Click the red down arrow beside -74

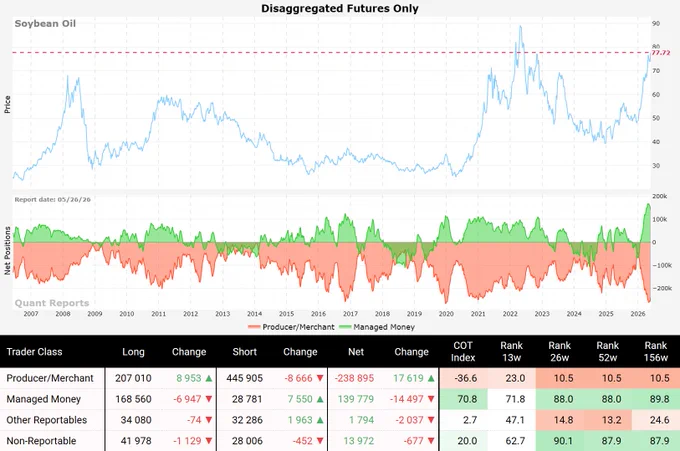pos(209,420)
